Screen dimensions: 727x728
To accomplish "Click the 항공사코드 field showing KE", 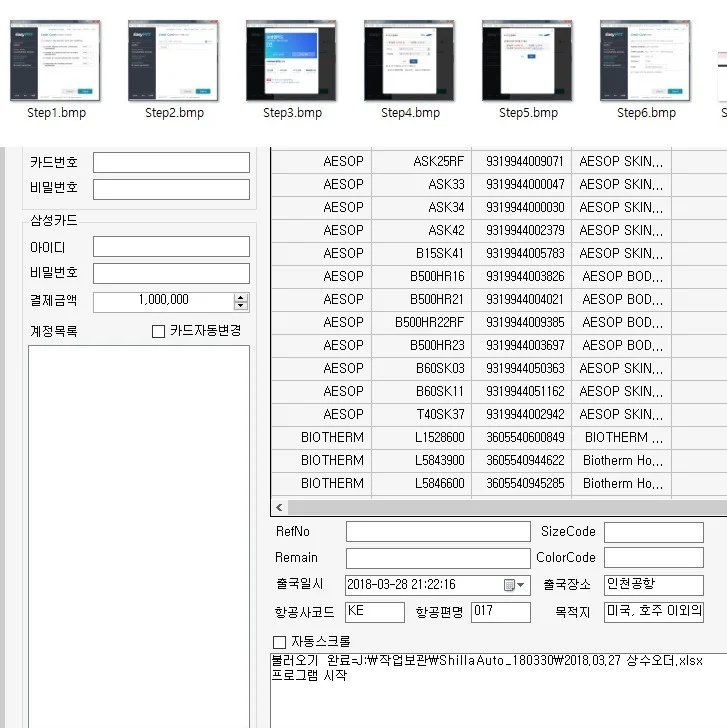I will (375, 612).
